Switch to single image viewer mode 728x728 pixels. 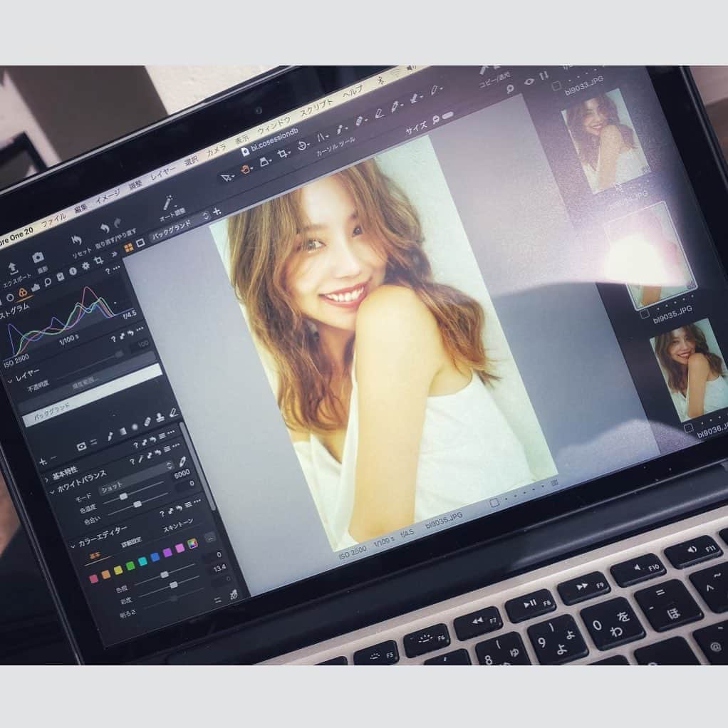pyautogui.click(x=140, y=243)
